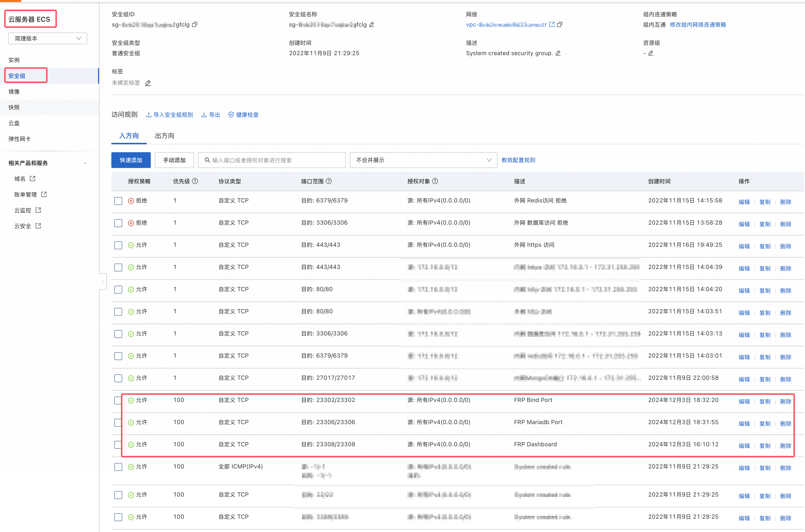Image resolution: width=805 pixels, height=532 pixels.
Task: Select checkbox for FRP Mariadb Port rule
Action: (x=118, y=422)
